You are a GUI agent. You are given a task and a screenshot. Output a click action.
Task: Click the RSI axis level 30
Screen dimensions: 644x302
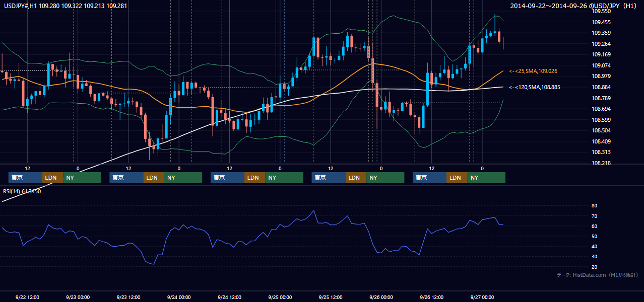click(x=594, y=257)
